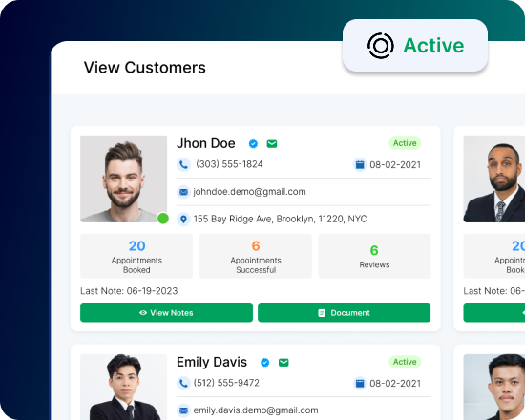Select the 6 Reviews tile
The height and width of the screenshot is (420, 525).
374,256
